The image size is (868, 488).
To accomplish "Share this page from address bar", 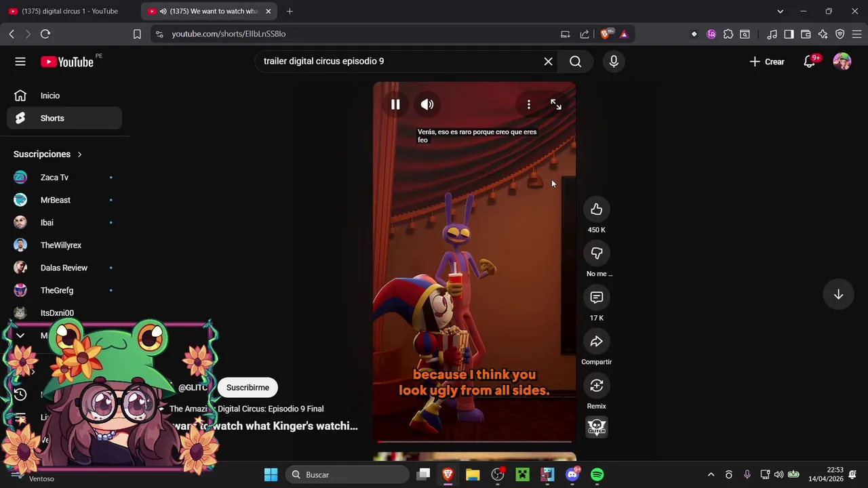I will [x=585, y=34].
